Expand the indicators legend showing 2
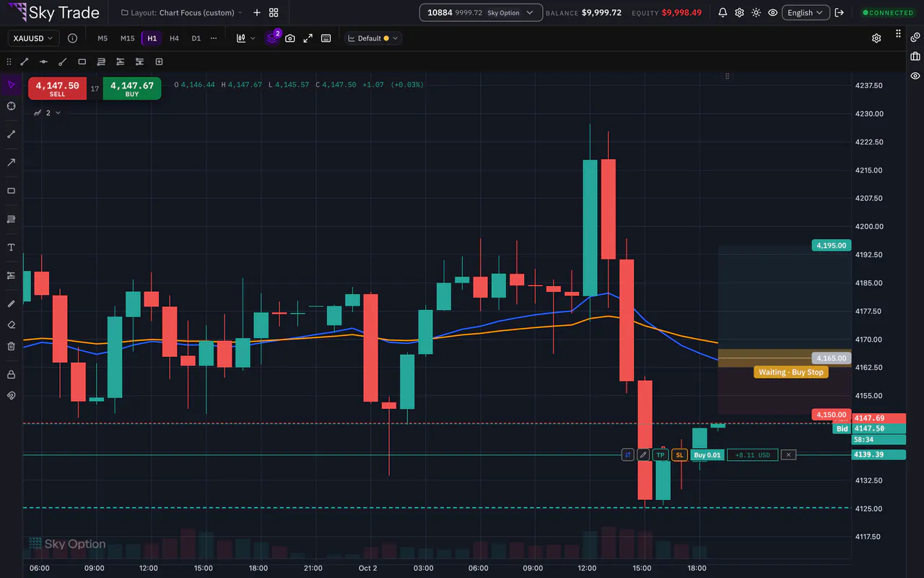 tap(47, 113)
